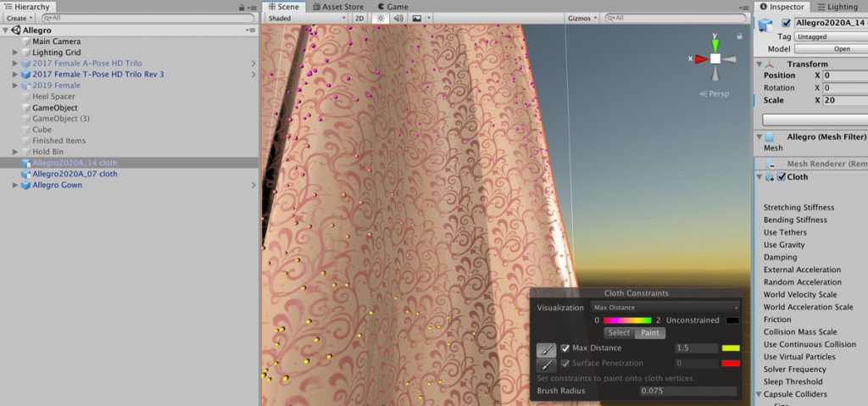This screenshot has width=868, height=406.
Task: Open the scene effects dropdown arrow
Action: pos(428,19)
